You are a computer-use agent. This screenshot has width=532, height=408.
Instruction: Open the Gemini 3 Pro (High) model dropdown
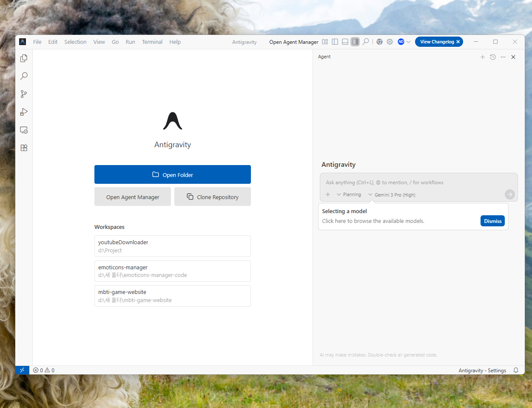(392, 195)
